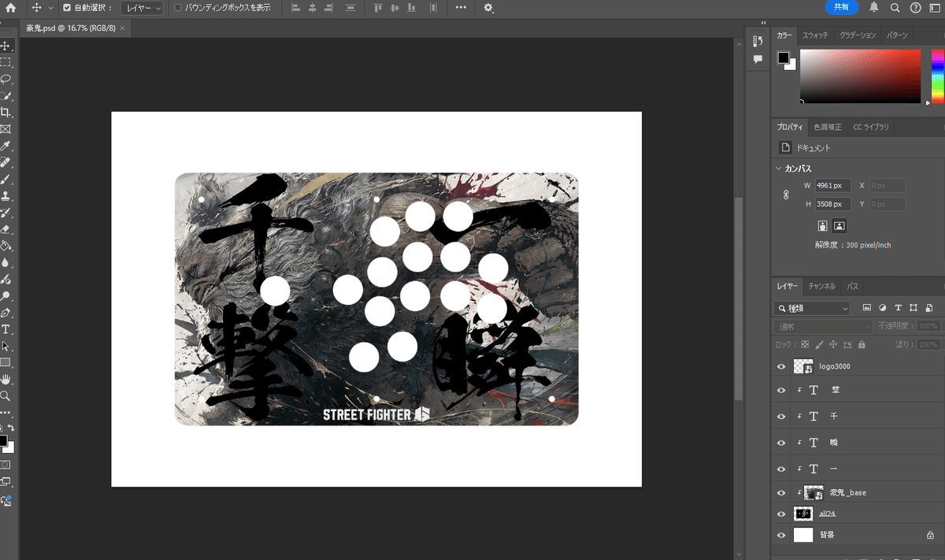This screenshot has height=560, width=945.
Task: Collapse the right panels double-arrow
Action: point(763,23)
